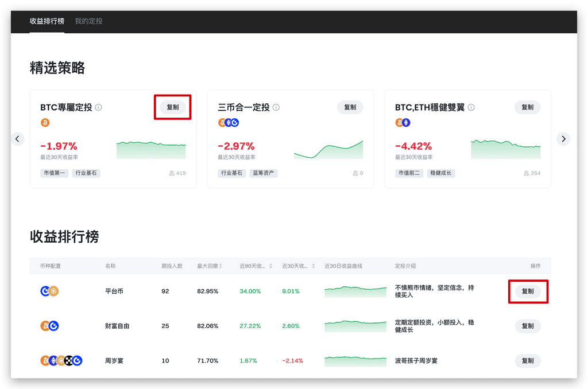Click info icon next to 三币合一定投
The width and height of the screenshot is (588, 389).
[x=276, y=107]
